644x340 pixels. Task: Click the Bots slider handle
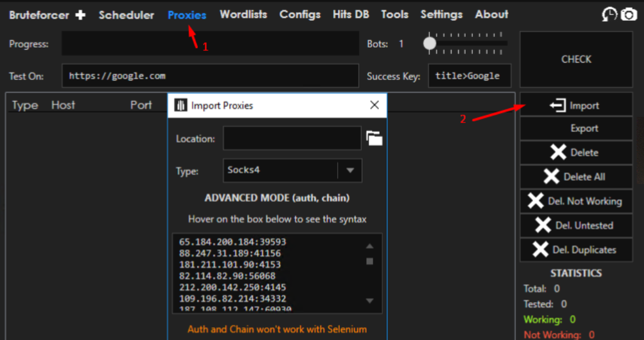tap(429, 44)
